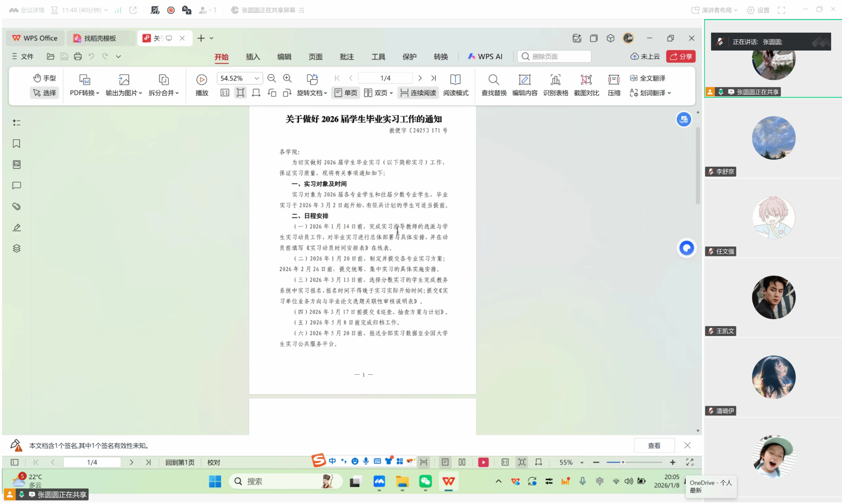This screenshot has height=504, width=842.
Task: Click the Play slideshow icon
Action: pos(201,80)
